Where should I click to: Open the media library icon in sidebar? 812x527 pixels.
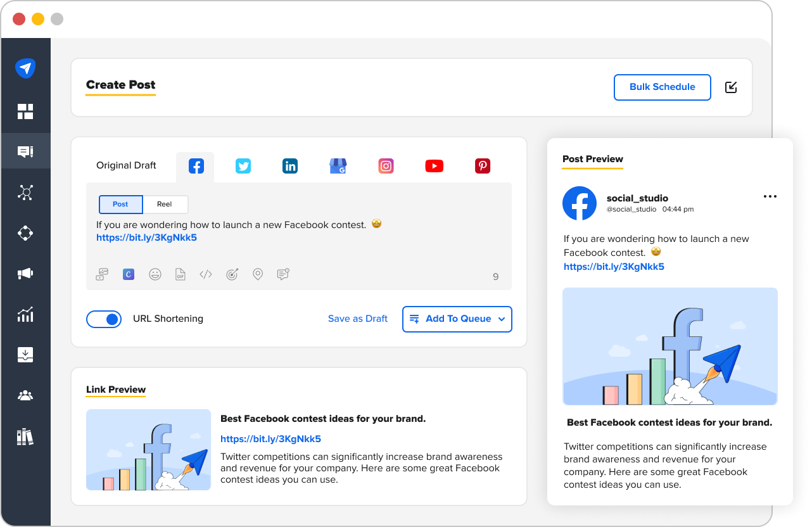[25, 436]
